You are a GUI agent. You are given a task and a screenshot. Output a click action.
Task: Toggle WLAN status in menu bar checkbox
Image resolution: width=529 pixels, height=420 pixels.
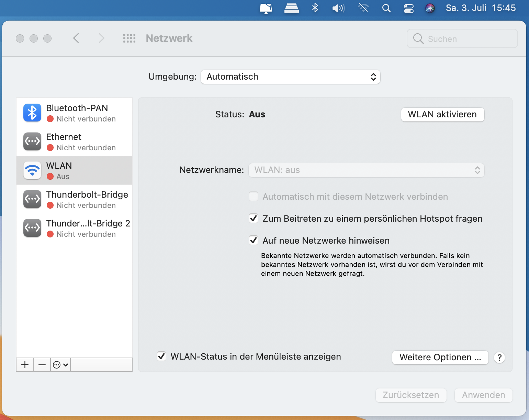(x=161, y=357)
